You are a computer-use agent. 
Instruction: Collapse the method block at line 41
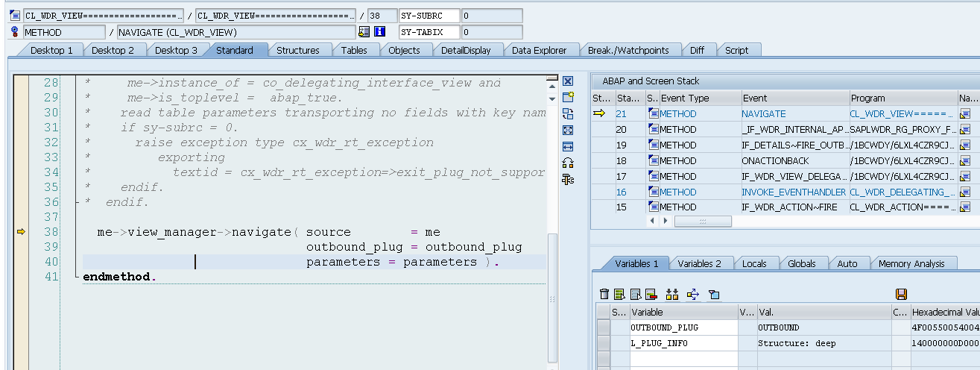77,277
